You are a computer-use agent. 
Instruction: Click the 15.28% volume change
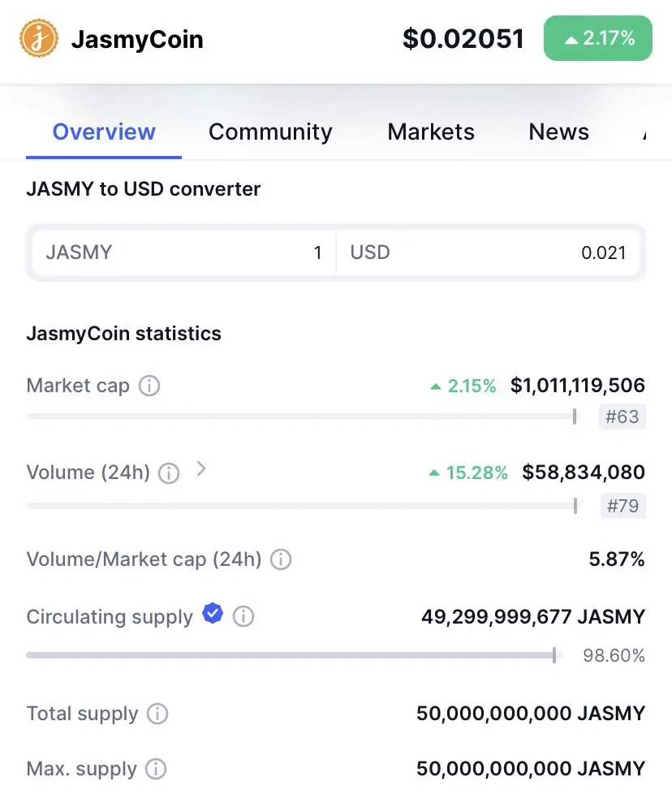tap(468, 473)
